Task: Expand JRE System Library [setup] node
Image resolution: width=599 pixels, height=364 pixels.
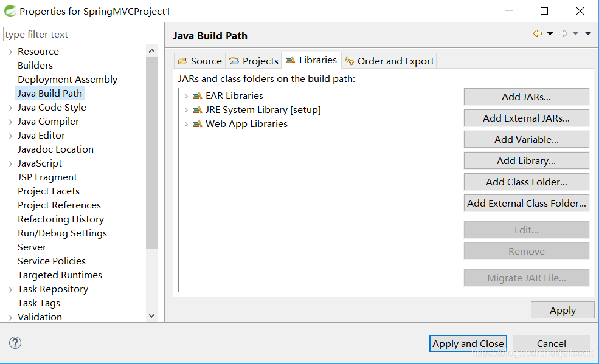Action: [x=186, y=110]
